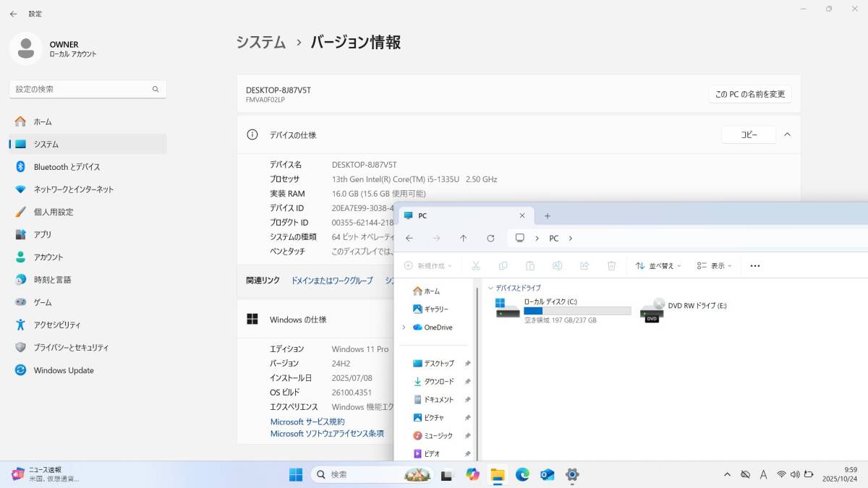Click the Delete icon in Explorer toolbar
The width and height of the screenshot is (868, 488).
click(612, 265)
